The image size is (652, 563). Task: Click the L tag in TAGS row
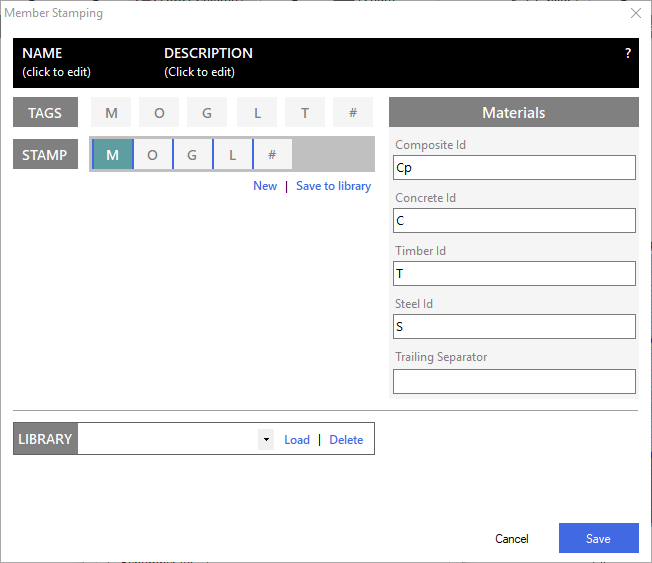tap(256, 113)
